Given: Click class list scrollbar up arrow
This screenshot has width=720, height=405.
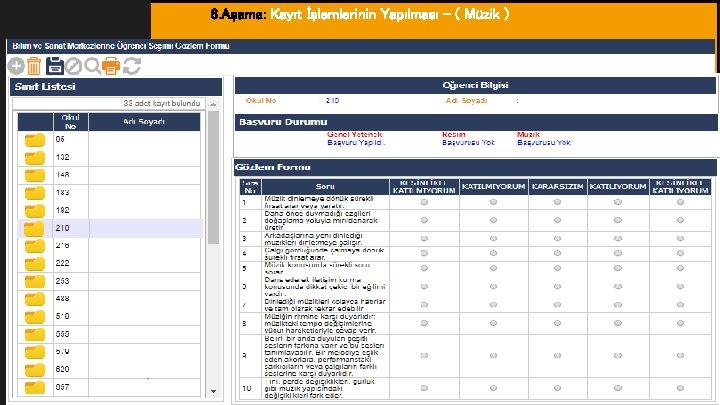Looking at the screenshot, I should (214, 104).
